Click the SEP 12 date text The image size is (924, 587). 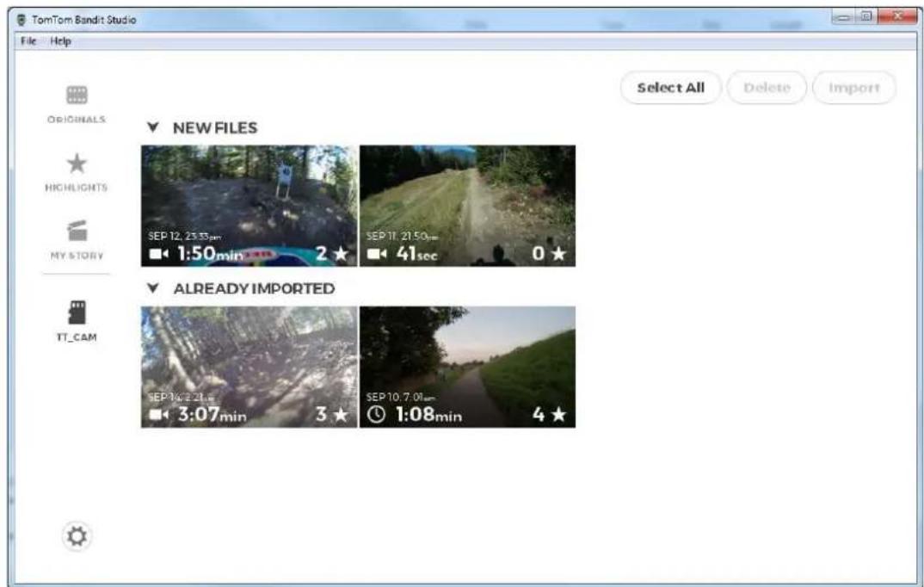tap(184, 237)
